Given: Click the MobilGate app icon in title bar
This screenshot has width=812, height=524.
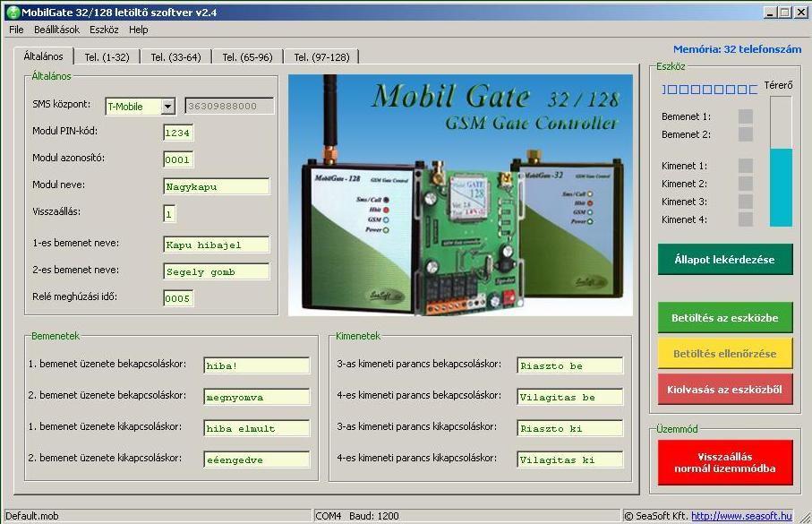Looking at the screenshot, I should (13, 12).
